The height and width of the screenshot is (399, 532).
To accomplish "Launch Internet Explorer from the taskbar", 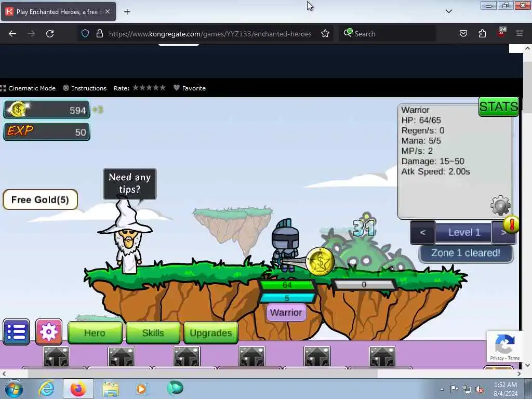I will [x=46, y=389].
